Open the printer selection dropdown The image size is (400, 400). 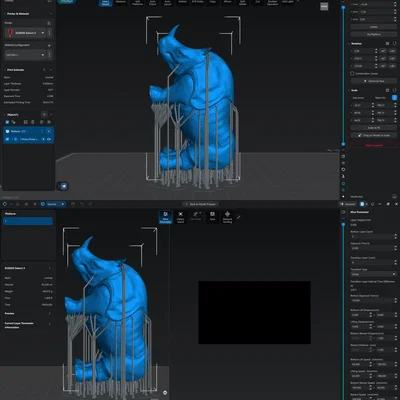click(x=25, y=33)
